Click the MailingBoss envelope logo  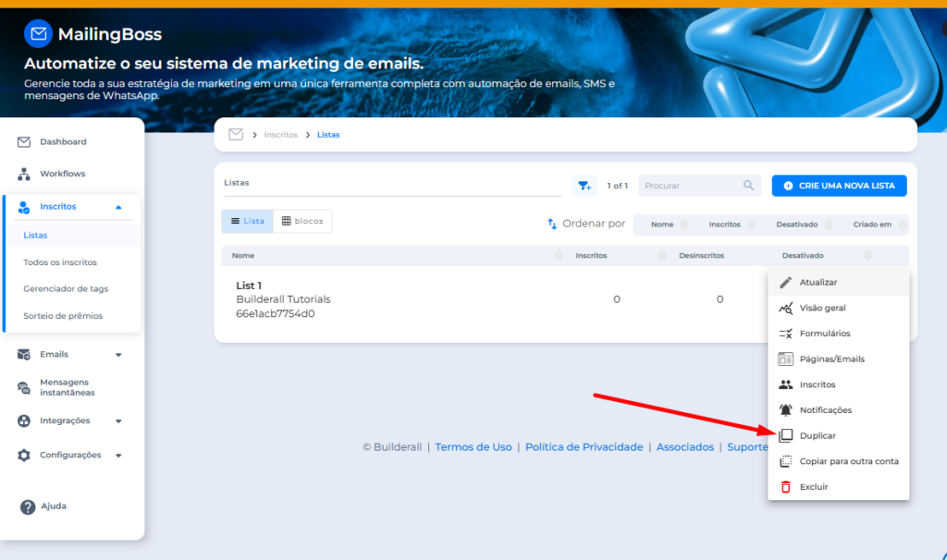point(38,35)
